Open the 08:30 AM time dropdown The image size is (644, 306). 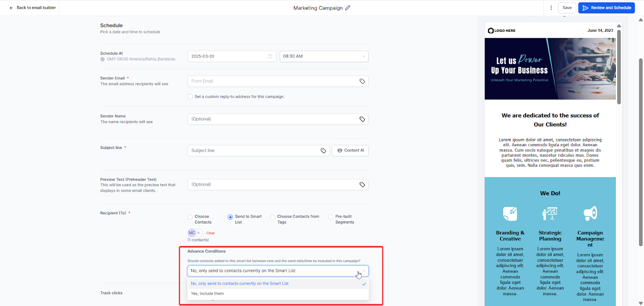[324, 56]
